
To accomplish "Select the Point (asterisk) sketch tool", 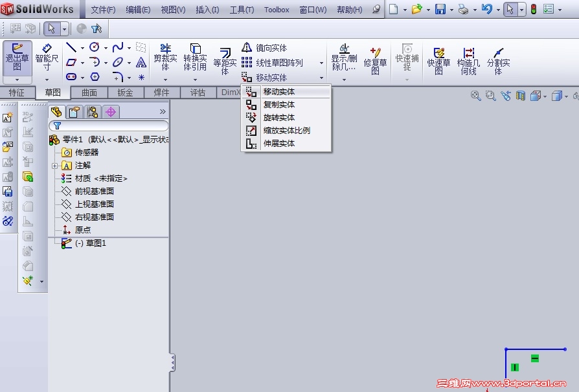I will coord(141,78).
